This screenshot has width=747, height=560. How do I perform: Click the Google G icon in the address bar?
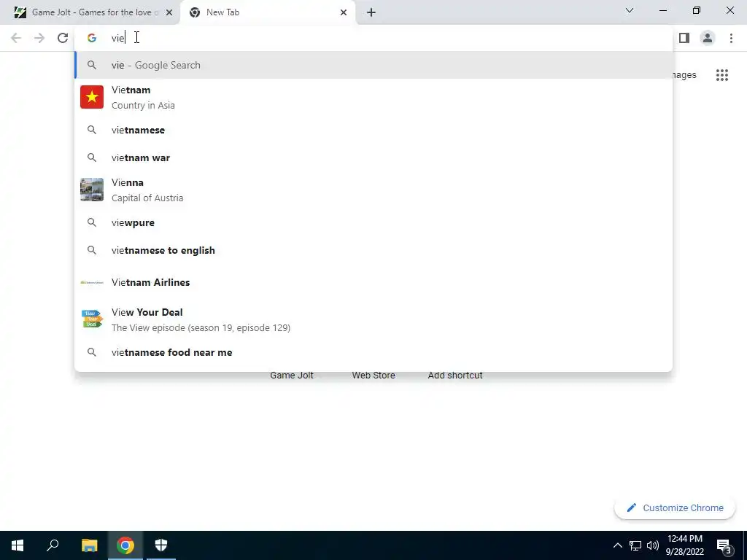(x=92, y=38)
